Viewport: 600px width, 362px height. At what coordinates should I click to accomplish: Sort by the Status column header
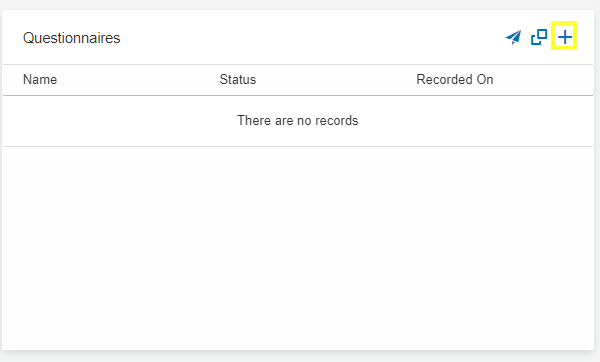pos(238,80)
